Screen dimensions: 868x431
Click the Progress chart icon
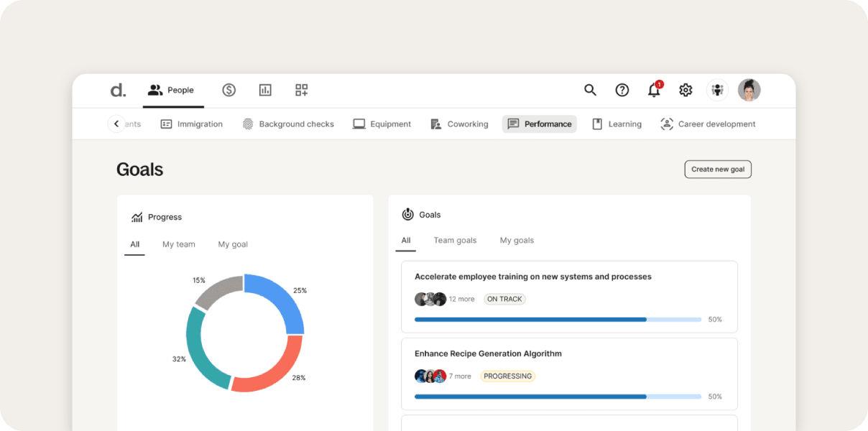137,217
